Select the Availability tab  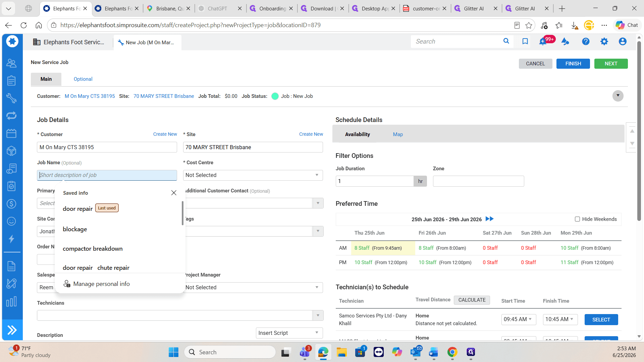[x=357, y=134]
